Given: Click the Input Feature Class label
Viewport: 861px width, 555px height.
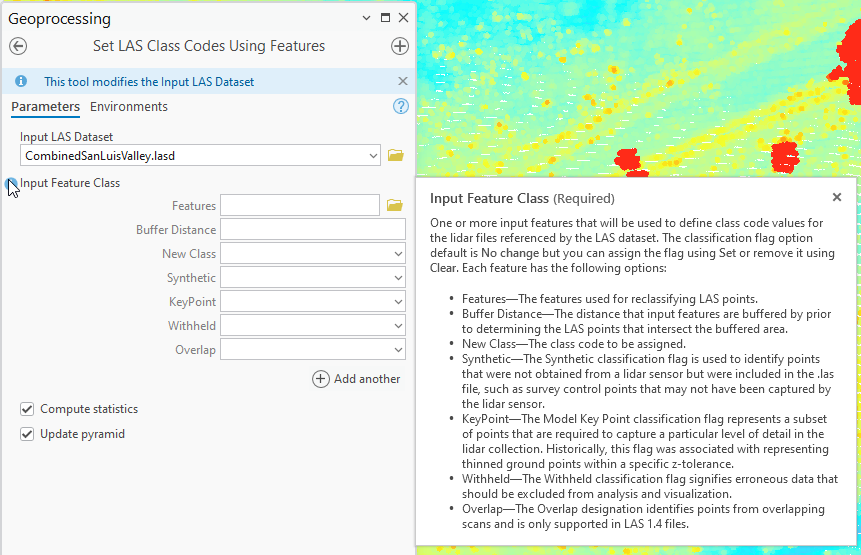Looking at the screenshot, I should pyautogui.click(x=70, y=183).
